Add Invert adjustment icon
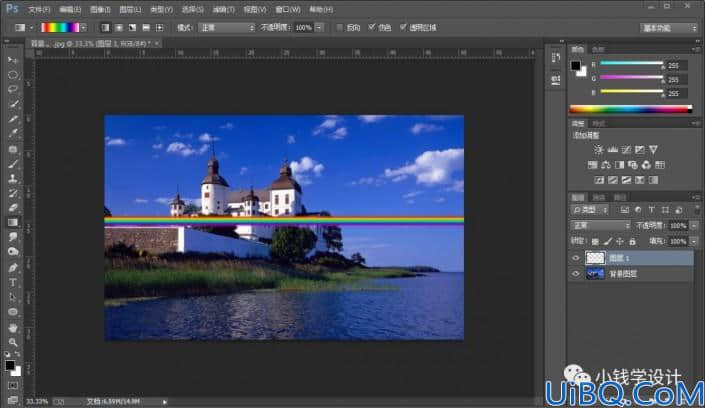The height and width of the screenshot is (408, 705). (599, 180)
